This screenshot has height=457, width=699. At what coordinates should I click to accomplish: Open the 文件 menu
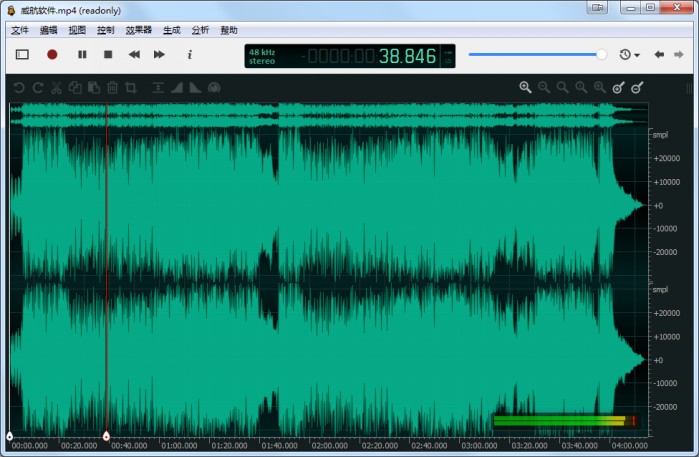20,30
